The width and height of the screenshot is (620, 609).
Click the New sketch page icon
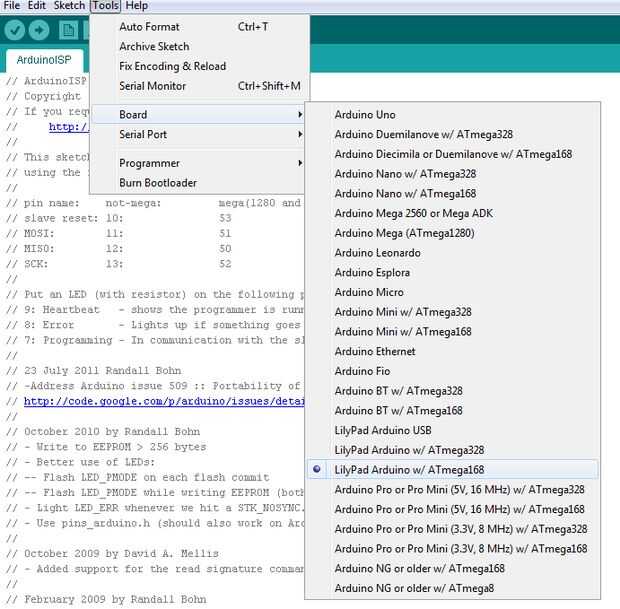coord(68,30)
